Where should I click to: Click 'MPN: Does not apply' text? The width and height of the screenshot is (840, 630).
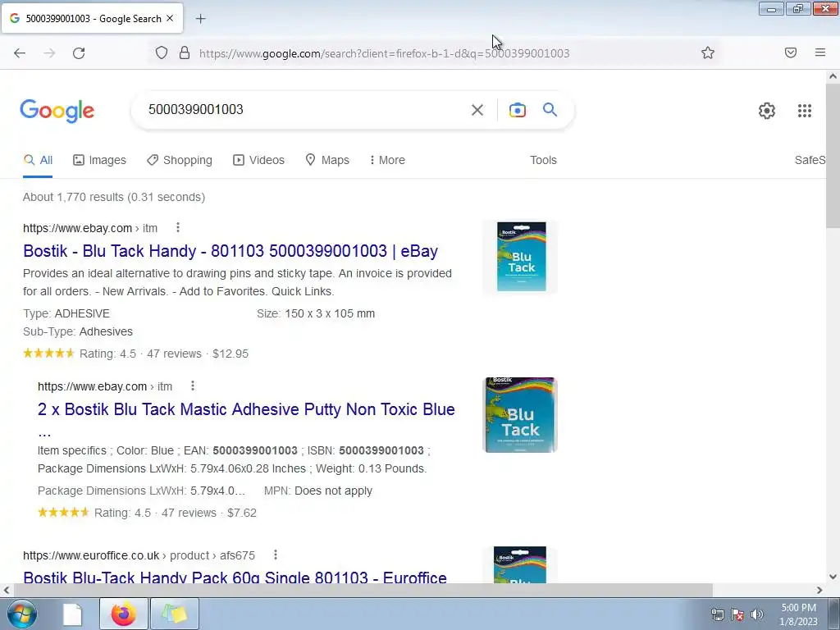tap(318, 491)
